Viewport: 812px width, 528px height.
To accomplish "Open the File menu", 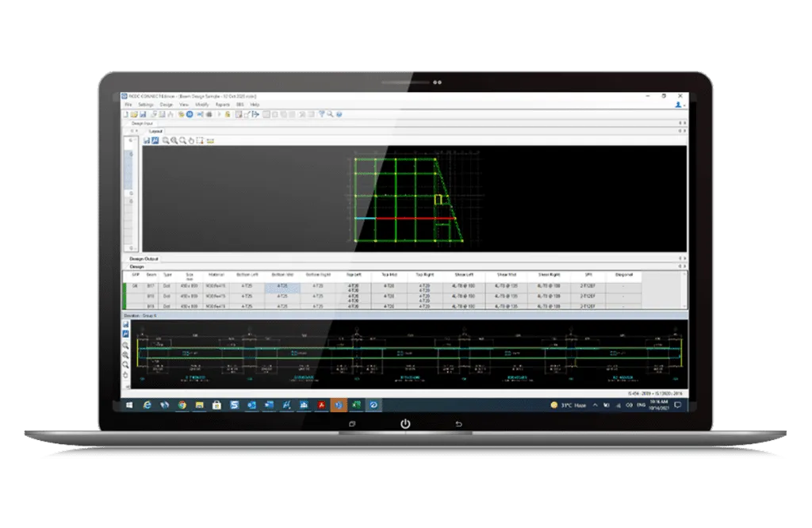I will (128, 105).
